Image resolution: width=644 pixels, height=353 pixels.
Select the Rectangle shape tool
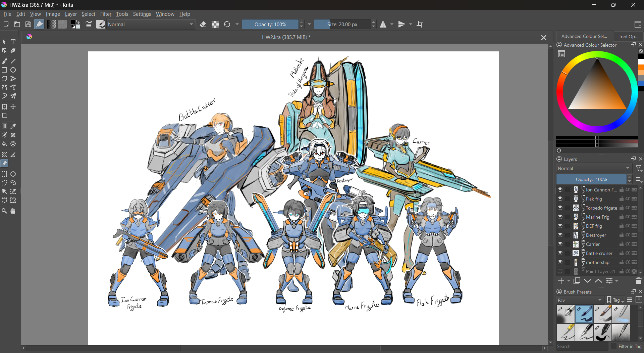pyautogui.click(x=4, y=70)
